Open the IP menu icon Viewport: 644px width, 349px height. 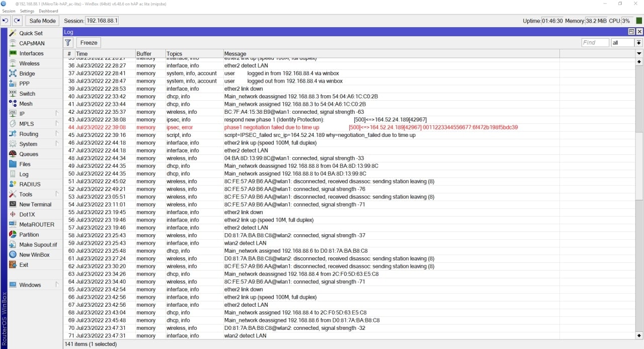click(x=13, y=114)
